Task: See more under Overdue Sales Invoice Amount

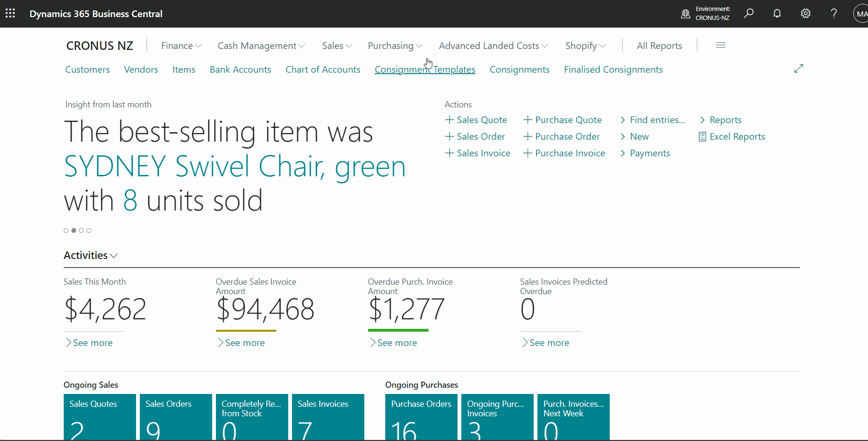Action: (241, 343)
